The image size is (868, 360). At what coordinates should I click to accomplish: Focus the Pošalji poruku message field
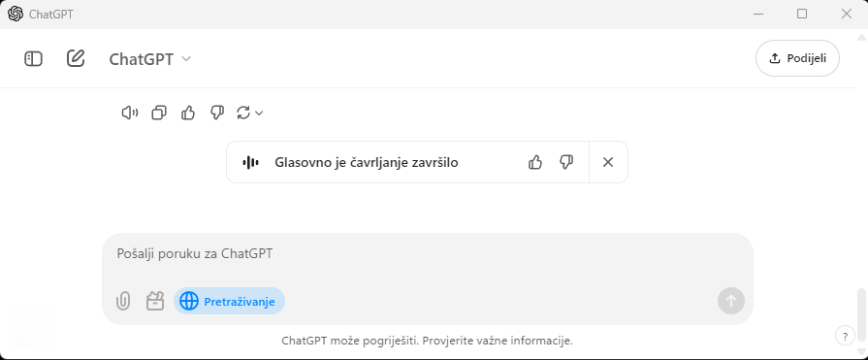(x=428, y=254)
